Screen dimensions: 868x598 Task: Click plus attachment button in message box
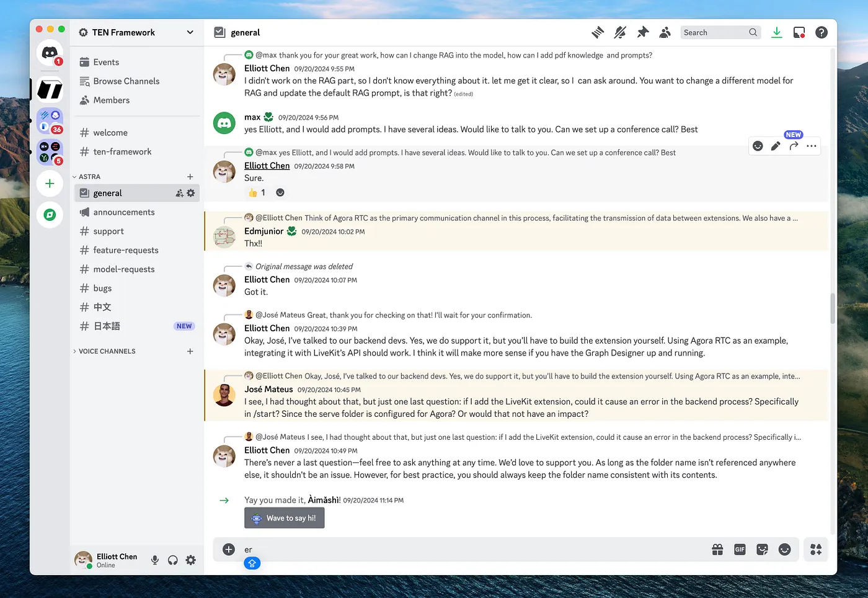pos(229,550)
